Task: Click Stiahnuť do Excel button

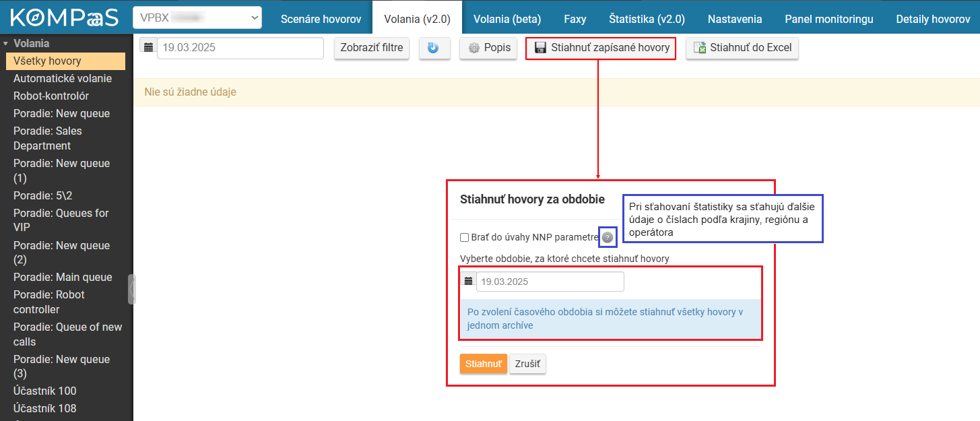Action: (742, 48)
